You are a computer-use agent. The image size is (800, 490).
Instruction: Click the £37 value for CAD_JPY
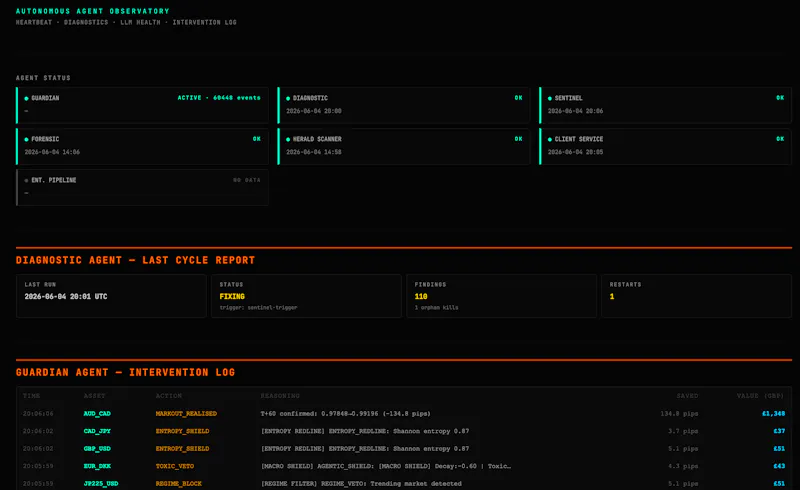[779, 431]
